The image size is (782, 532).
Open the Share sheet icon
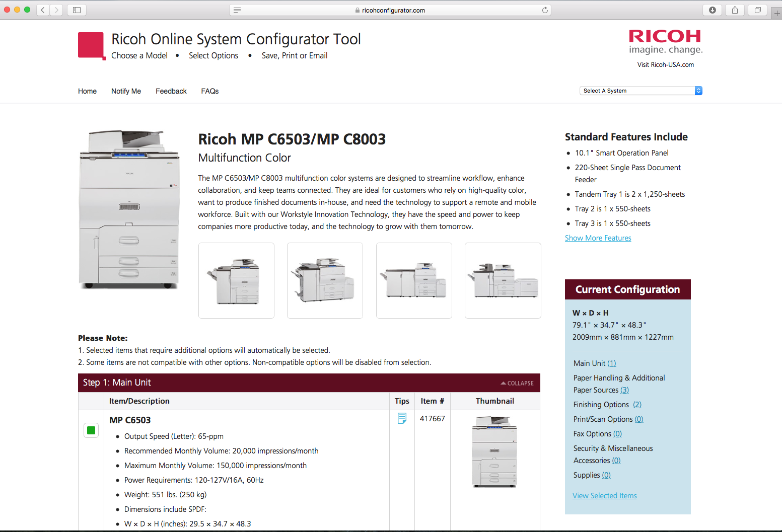735,10
